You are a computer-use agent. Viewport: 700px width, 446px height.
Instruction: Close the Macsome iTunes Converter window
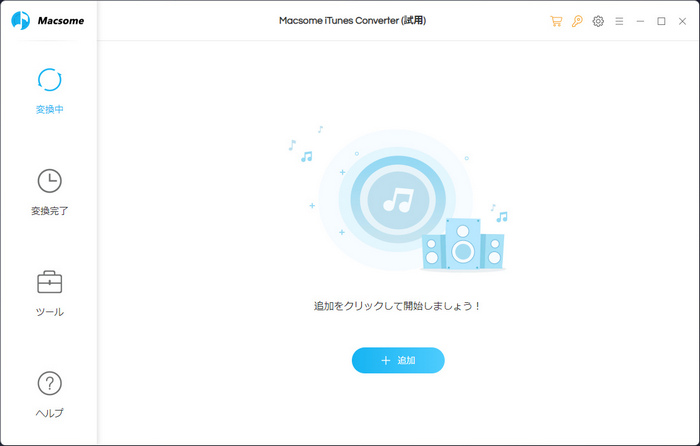click(682, 21)
